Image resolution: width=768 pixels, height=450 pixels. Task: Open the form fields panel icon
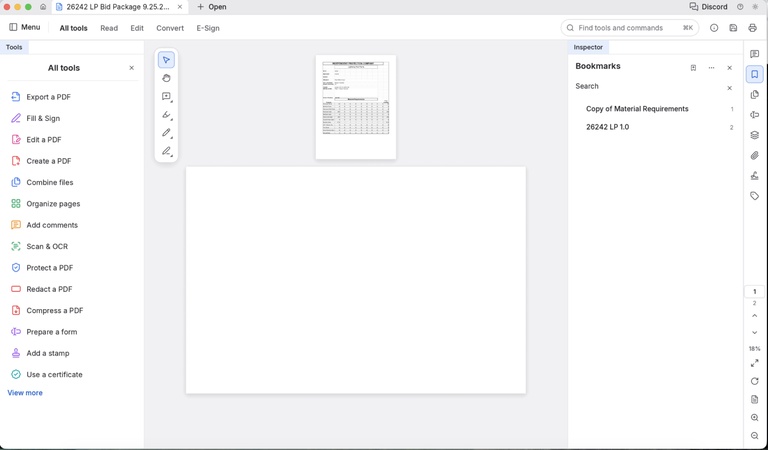pyautogui.click(x=754, y=115)
